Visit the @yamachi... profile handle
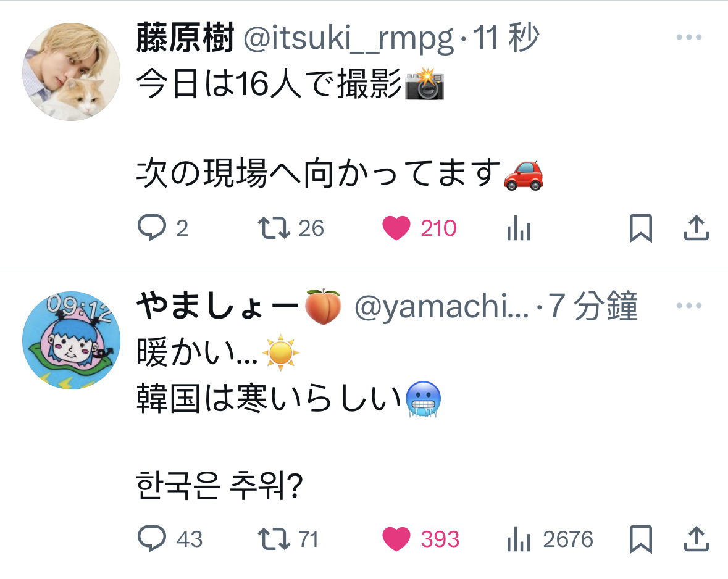Screen dimensions: 728x579 click(441, 307)
